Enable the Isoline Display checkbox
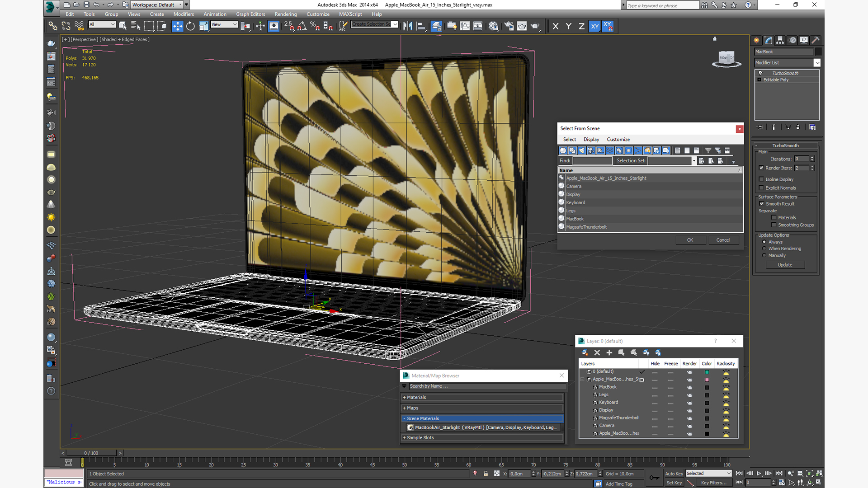 click(x=761, y=179)
